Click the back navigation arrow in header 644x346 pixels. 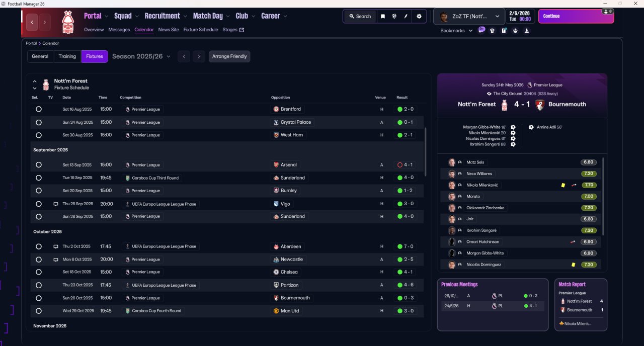click(x=32, y=22)
